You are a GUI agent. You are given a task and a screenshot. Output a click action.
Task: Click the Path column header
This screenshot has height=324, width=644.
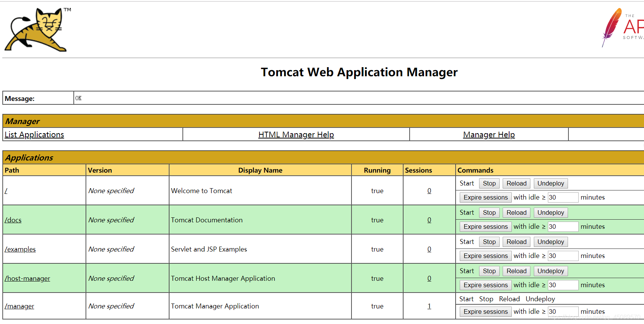pos(12,170)
